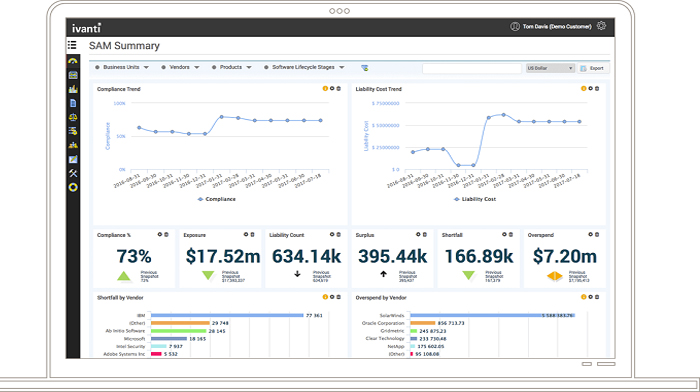
Task: Click the empty search field in toolbar
Action: pos(472,68)
